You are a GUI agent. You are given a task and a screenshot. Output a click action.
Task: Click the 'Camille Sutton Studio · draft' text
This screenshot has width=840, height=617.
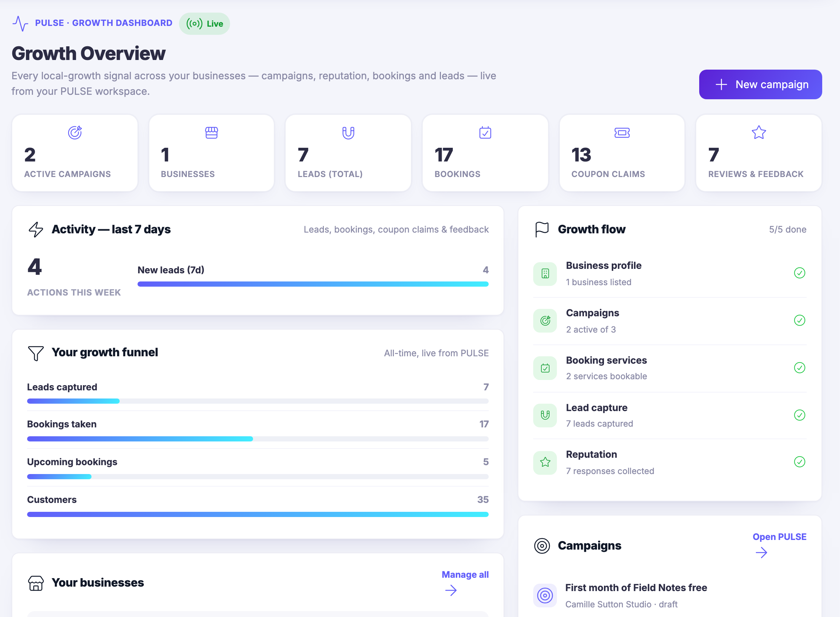click(621, 604)
